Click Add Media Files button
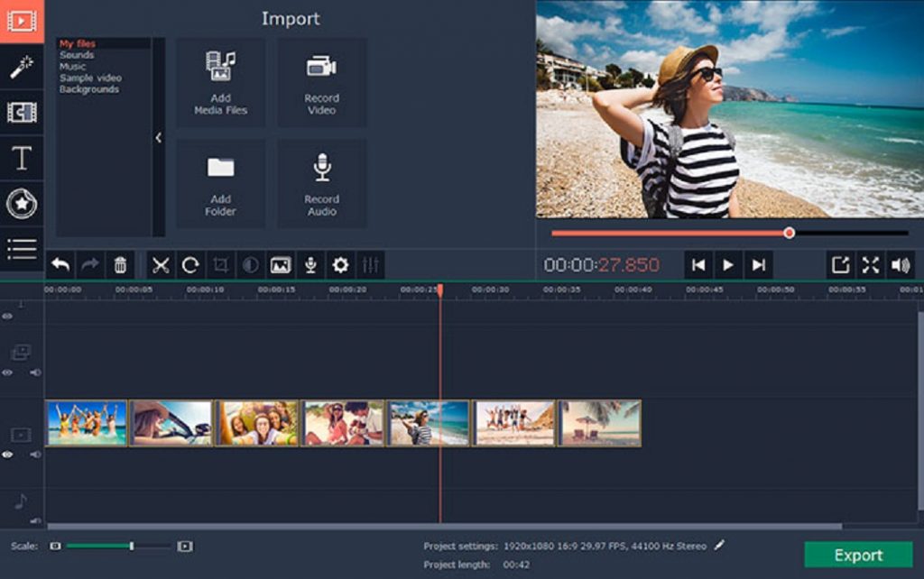This screenshot has width=924, height=579. 220,82
